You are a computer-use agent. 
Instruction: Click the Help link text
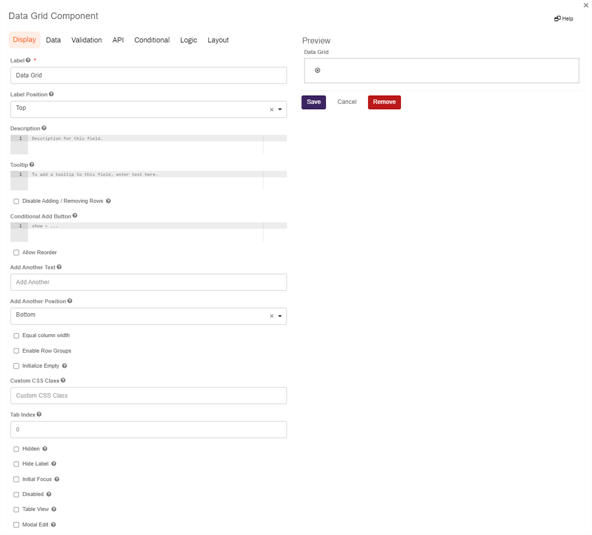point(567,19)
